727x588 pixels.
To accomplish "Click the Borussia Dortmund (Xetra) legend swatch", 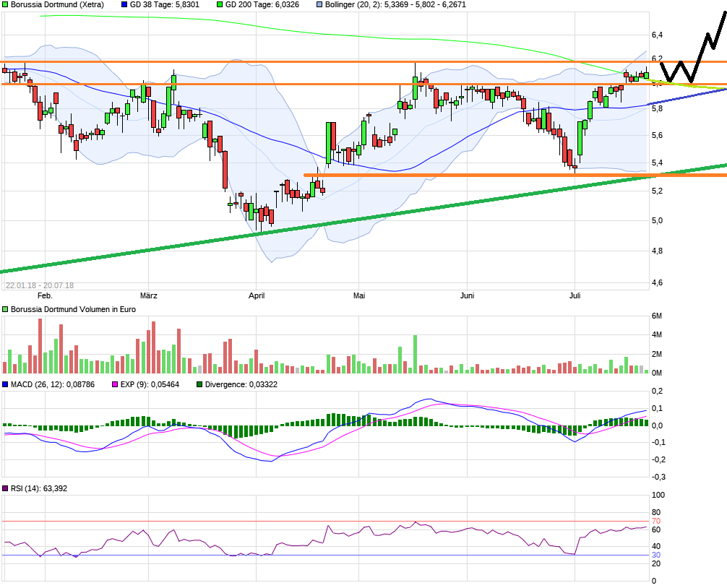I will tap(6, 4).
